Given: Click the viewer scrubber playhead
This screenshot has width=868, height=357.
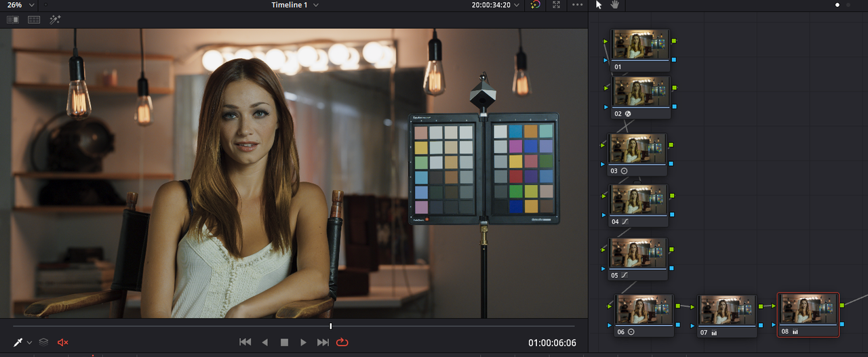Looking at the screenshot, I should click(331, 326).
